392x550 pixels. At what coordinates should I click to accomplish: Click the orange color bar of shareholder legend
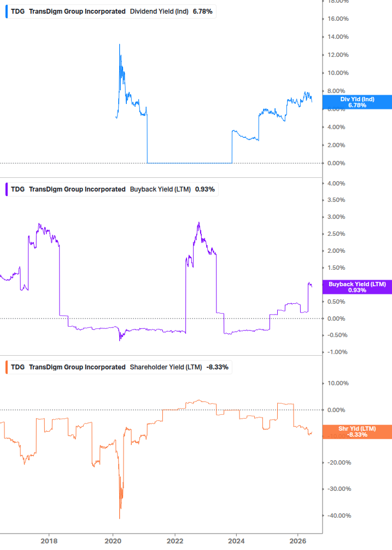(7, 367)
